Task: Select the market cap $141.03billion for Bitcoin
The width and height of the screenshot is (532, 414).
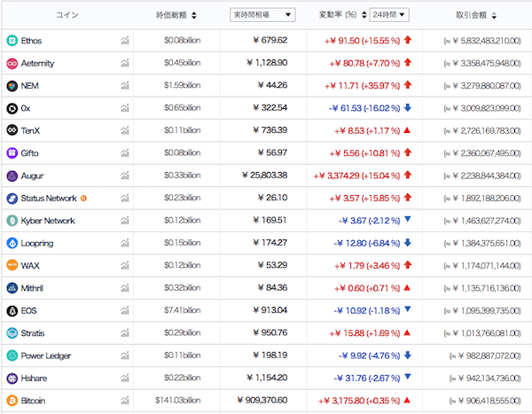Action: tap(178, 400)
